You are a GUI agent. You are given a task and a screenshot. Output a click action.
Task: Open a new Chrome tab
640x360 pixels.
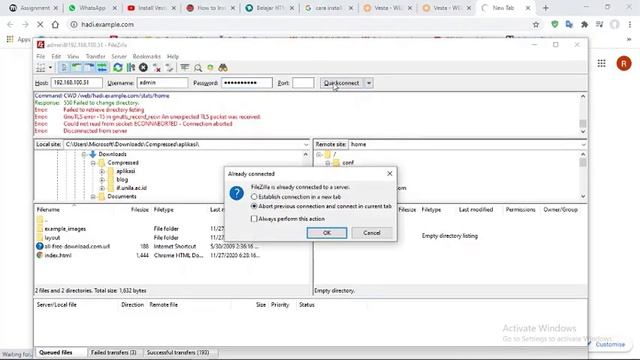click(x=545, y=8)
